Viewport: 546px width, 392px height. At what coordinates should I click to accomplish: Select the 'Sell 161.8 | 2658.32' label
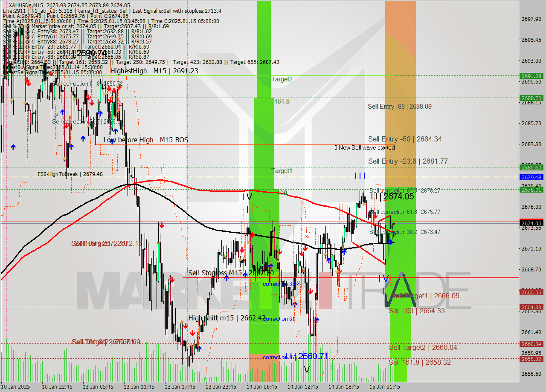419,362
